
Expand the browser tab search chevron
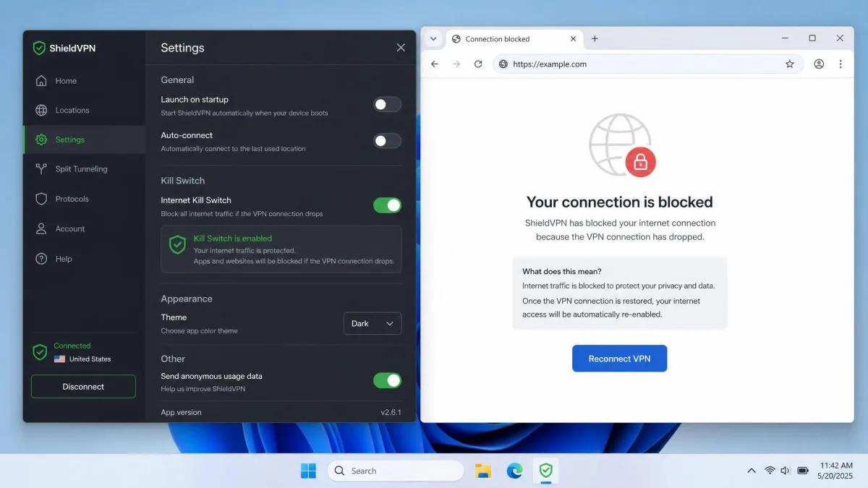[x=433, y=39]
